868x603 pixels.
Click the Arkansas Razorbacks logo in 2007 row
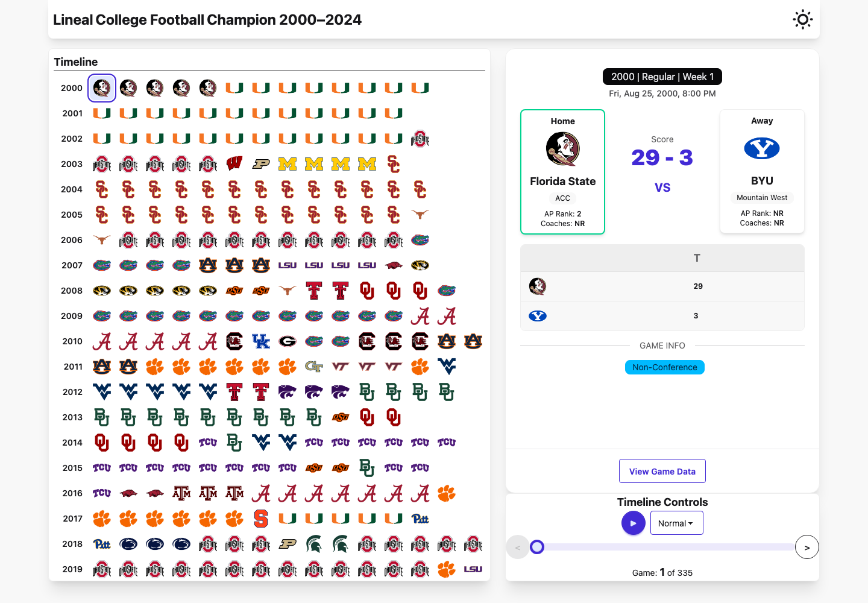coord(394,265)
